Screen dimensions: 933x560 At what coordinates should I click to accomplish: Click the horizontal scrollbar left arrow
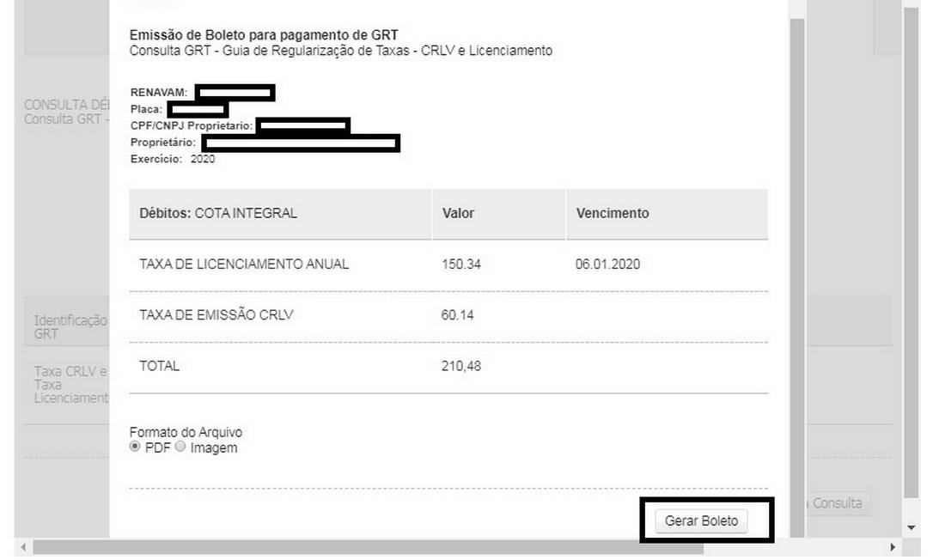(23, 547)
